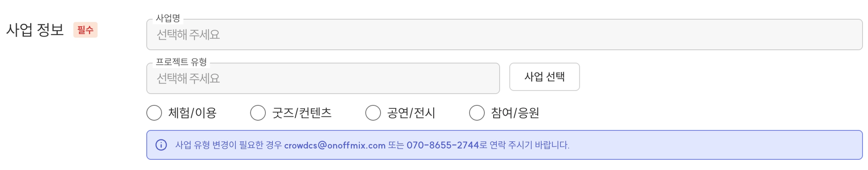Click the 참여/응원 label text

click(x=515, y=113)
